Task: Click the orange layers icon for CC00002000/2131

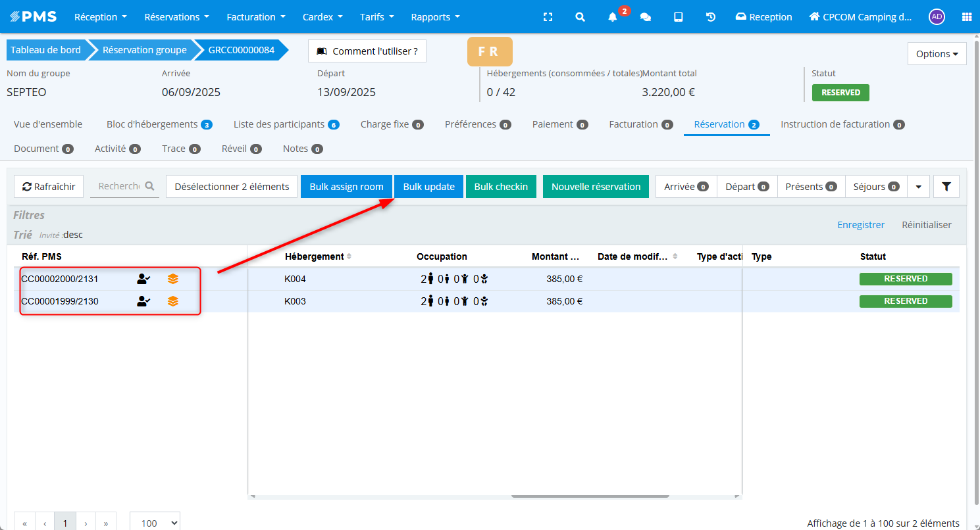Action: (x=172, y=279)
